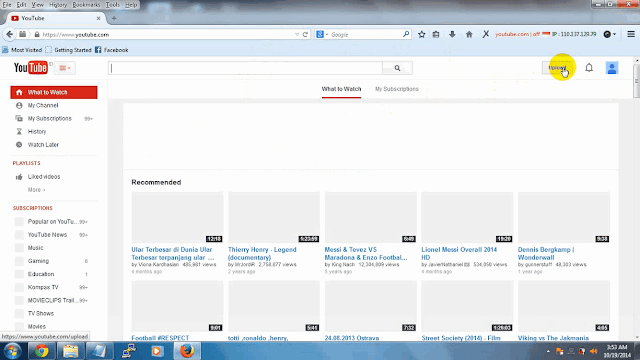Image resolution: width=640 pixels, height=360 pixels.
Task: Click the Dennis Bergkamp Wonderwall thumbnail
Action: coord(564,217)
